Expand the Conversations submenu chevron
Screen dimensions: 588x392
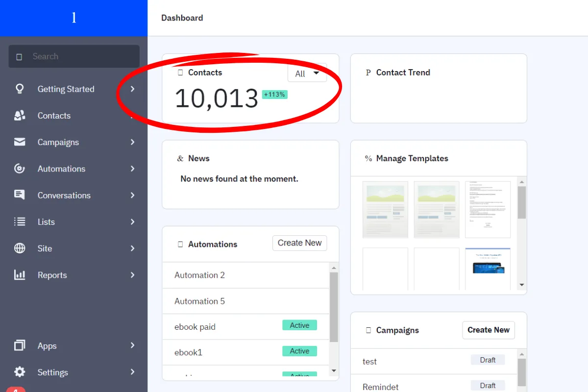132,195
